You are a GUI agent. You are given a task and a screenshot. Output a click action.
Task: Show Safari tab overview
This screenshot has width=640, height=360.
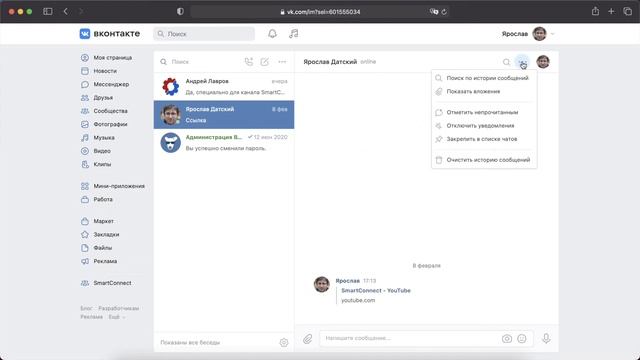[627, 11]
